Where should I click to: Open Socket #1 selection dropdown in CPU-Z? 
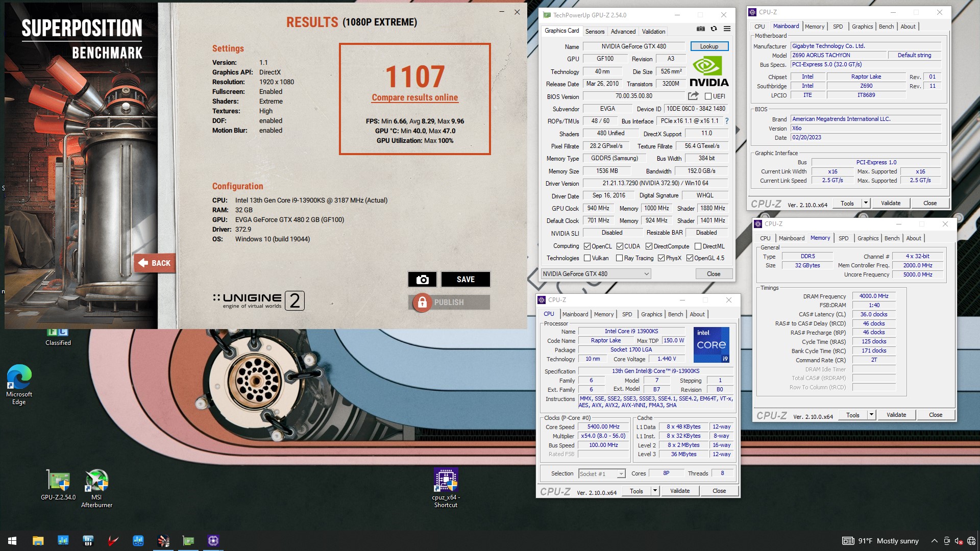(x=602, y=474)
